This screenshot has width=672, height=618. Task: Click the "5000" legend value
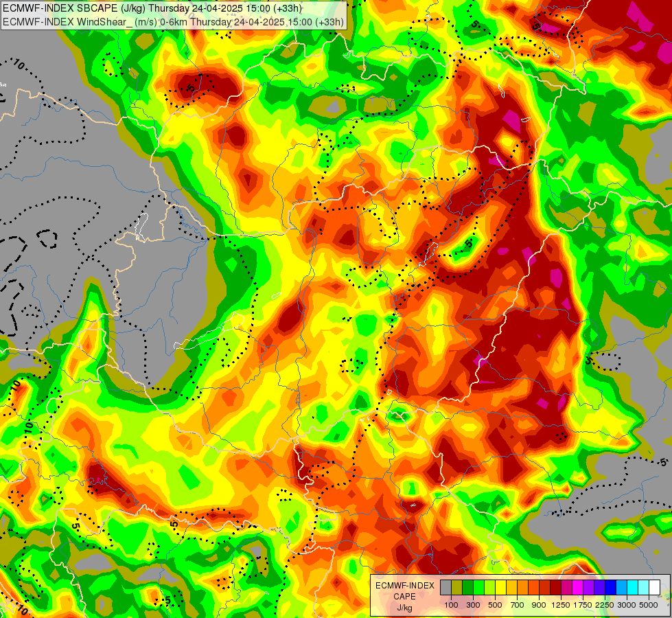(649, 605)
